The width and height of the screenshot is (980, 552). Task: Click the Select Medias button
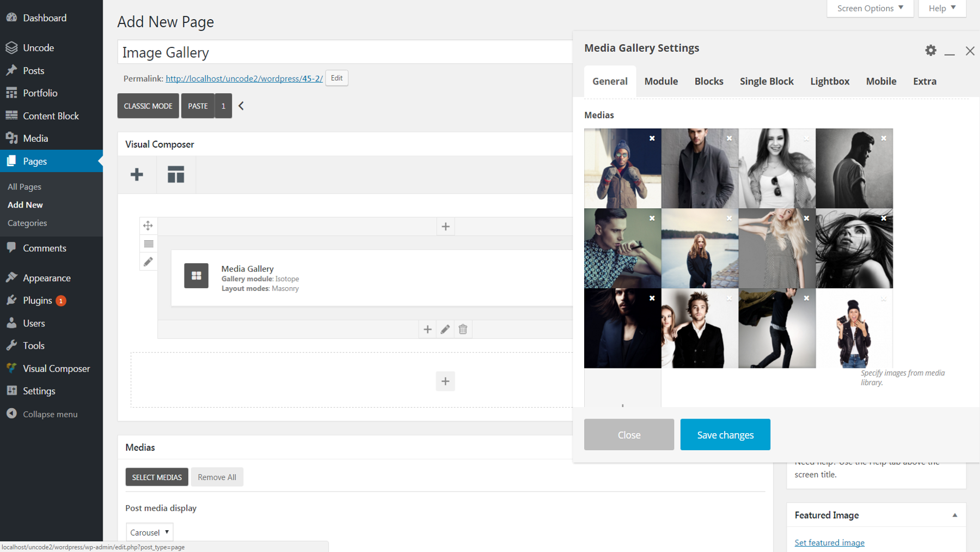pos(157,477)
